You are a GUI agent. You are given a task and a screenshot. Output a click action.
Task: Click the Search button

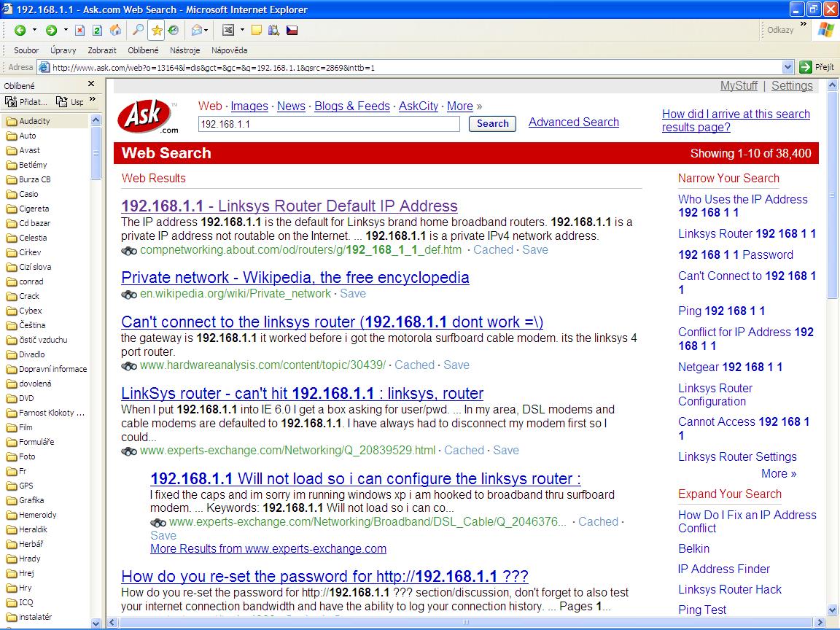[x=492, y=124]
